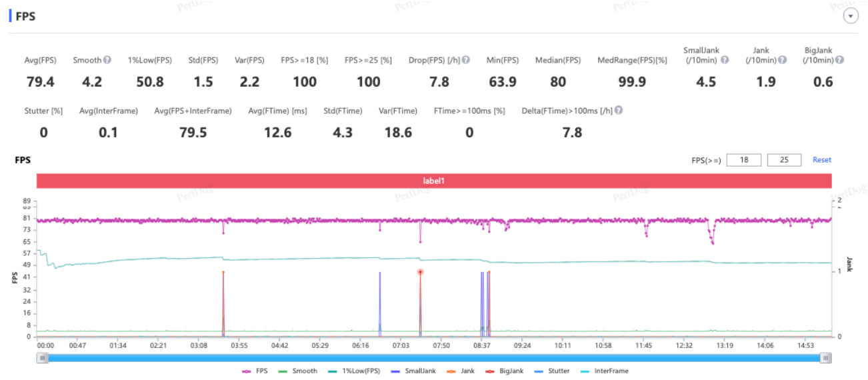868x380 pixels.
Task: Click the Reset link for FPS thresholds
Action: pyautogui.click(x=822, y=160)
